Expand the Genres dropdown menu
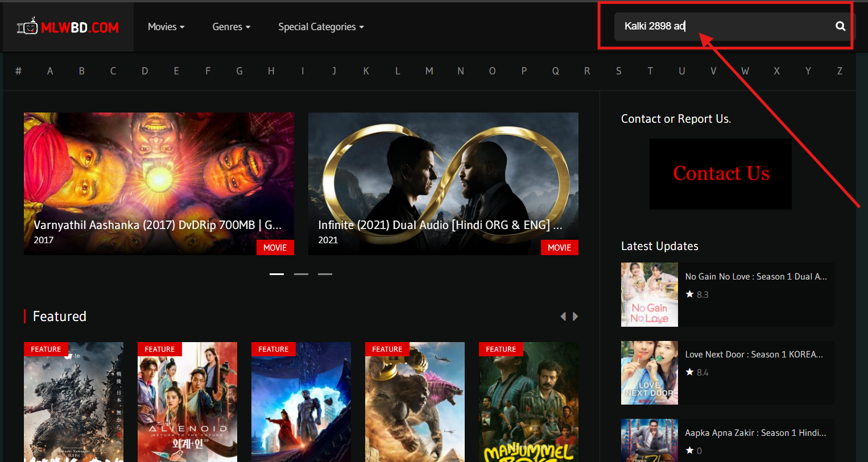Image resolution: width=868 pixels, height=462 pixels. pos(231,27)
